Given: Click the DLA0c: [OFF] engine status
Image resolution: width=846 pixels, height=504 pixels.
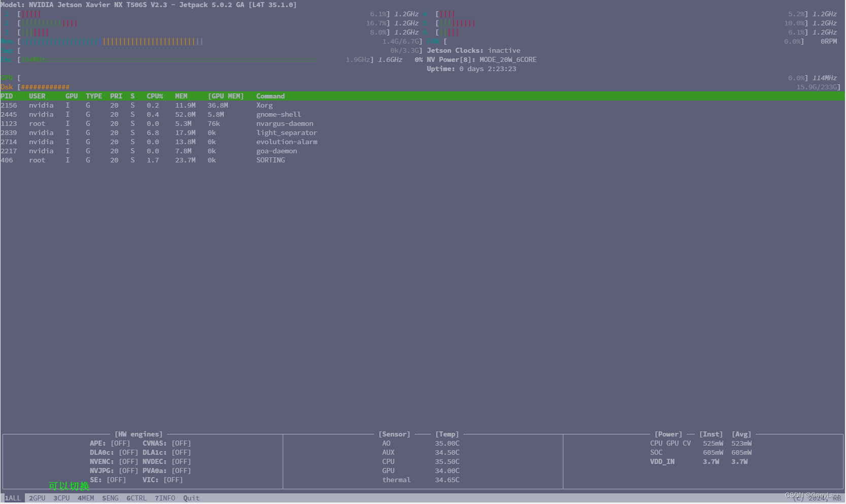Looking at the screenshot, I should click(114, 452).
